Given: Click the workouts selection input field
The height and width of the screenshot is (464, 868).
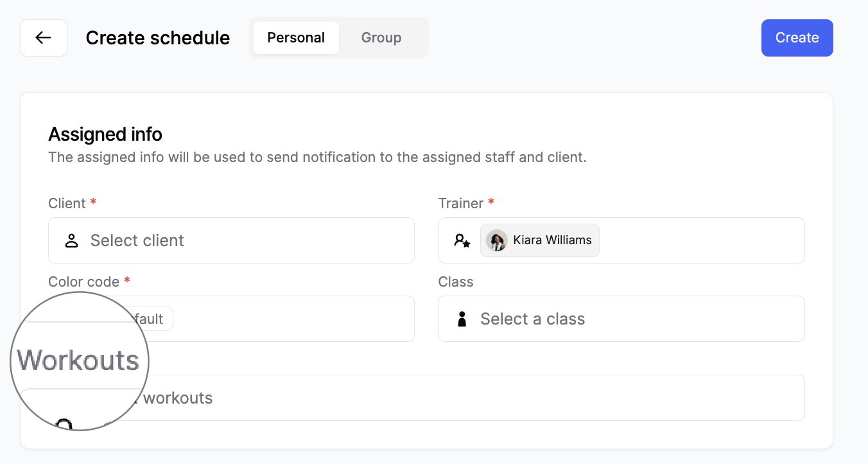Looking at the screenshot, I should pyautogui.click(x=449, y=398).
